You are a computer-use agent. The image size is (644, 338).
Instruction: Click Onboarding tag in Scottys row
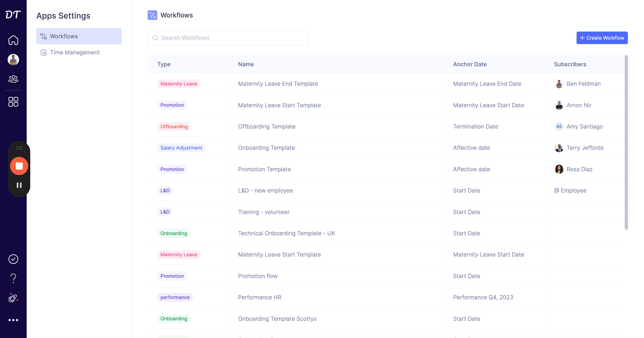174,319
